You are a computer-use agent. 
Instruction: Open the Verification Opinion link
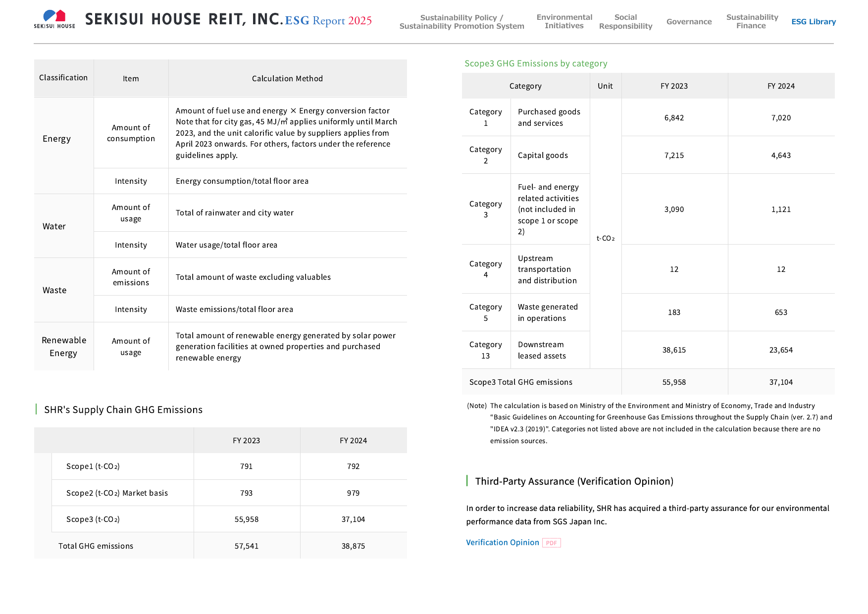click(x=502, y=543)
